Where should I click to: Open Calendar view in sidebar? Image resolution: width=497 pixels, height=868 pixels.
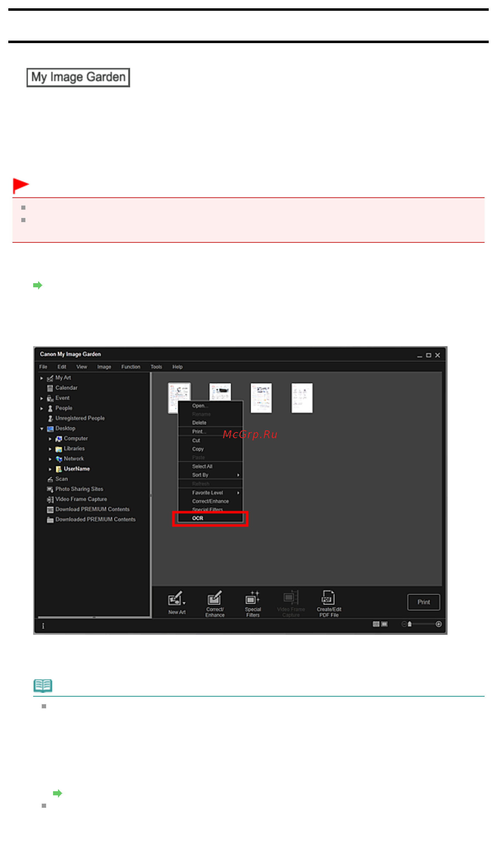click(x=66, y=388)
